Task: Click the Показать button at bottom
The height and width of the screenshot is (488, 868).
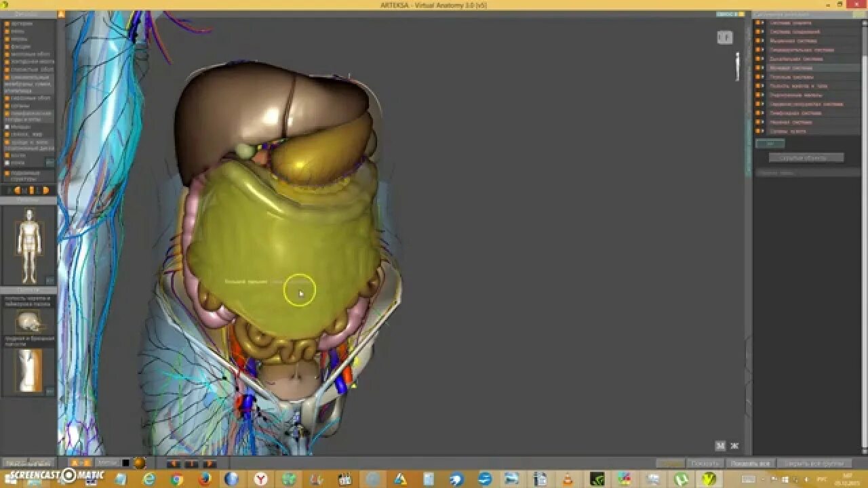Action: [705, 464]
